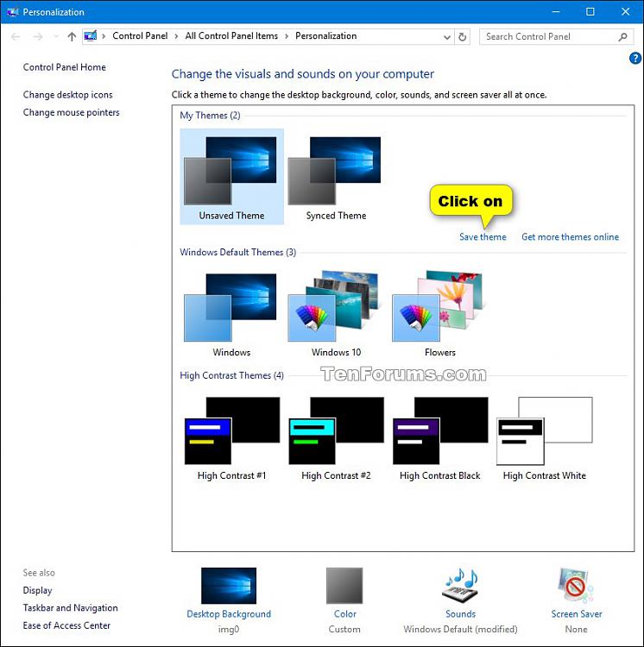Viewport: 644px width, 647px height.
Task: Select the Synced Theme
Action: [336, 177]
